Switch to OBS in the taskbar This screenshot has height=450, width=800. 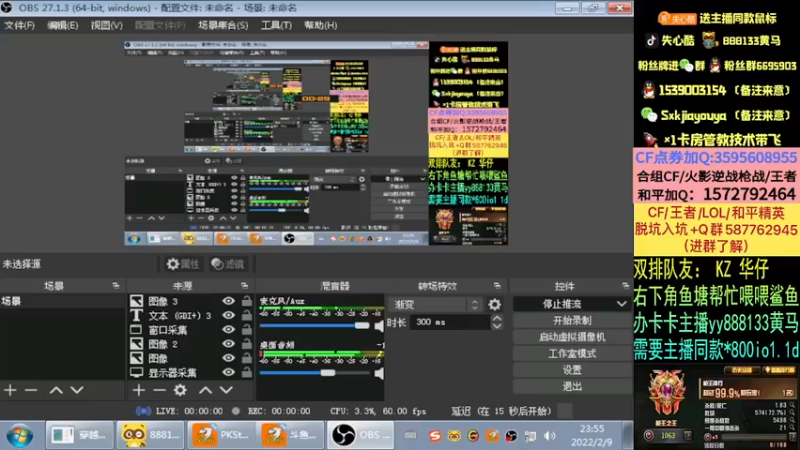[x=360, y=435]
